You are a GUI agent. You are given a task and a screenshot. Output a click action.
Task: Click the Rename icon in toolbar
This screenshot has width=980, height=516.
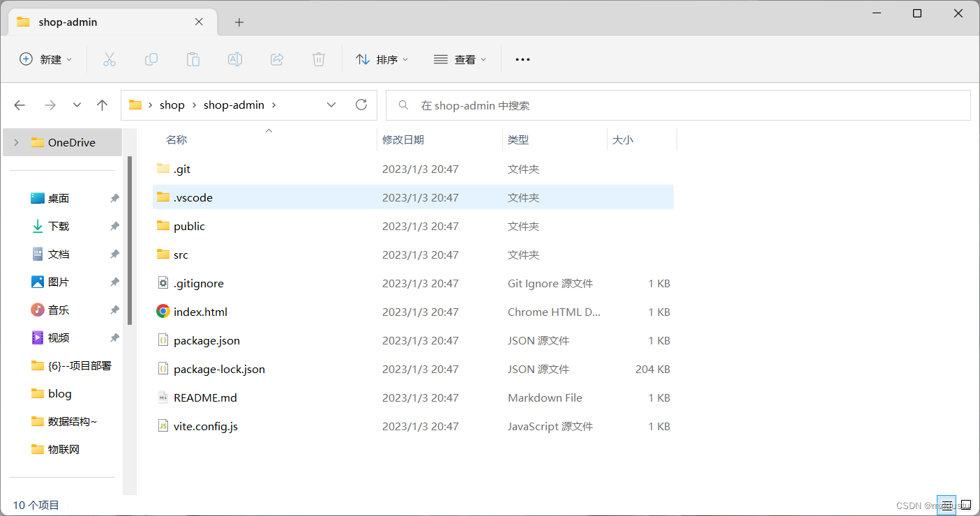235,59
